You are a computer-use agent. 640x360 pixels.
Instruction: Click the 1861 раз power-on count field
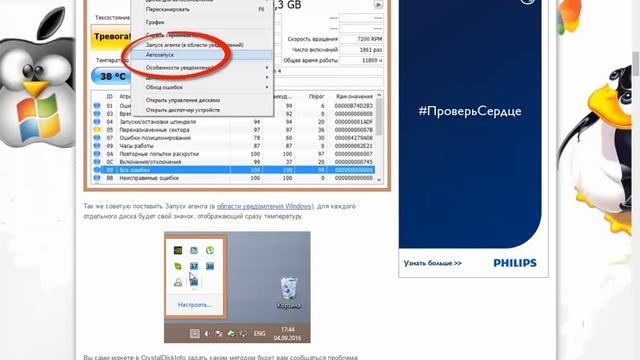point(361,50)
